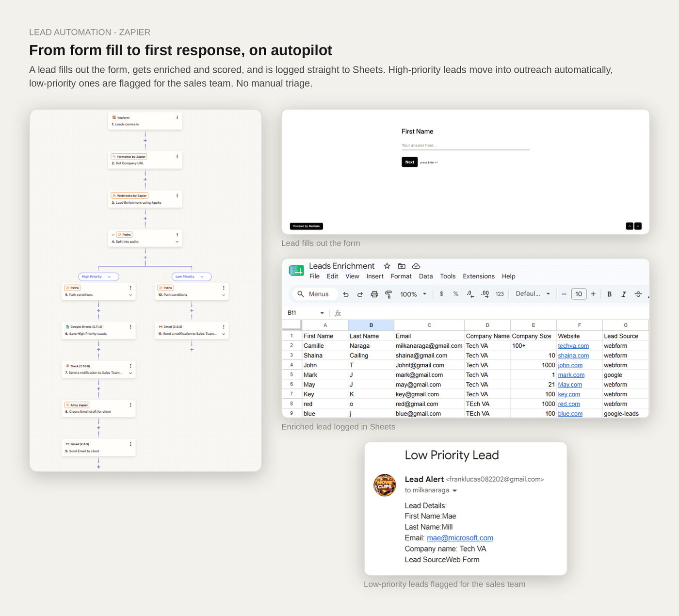The height and width of the screenshot is (616, 679).
Task: Click the Lead Alert sender avatar
Action: point(385,485)
